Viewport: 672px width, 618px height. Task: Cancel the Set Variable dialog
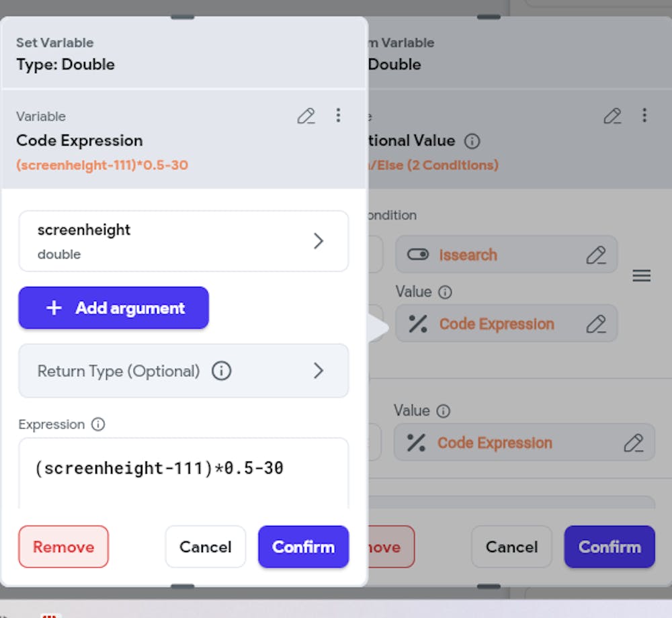pos(205,547)
